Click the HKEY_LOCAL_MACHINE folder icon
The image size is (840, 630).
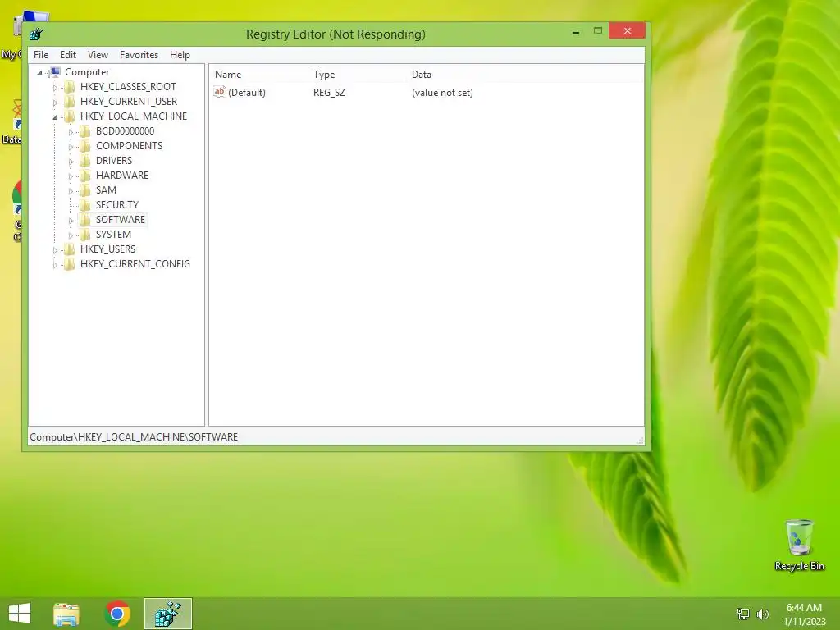pyautogui.click(x=70, y=116)
